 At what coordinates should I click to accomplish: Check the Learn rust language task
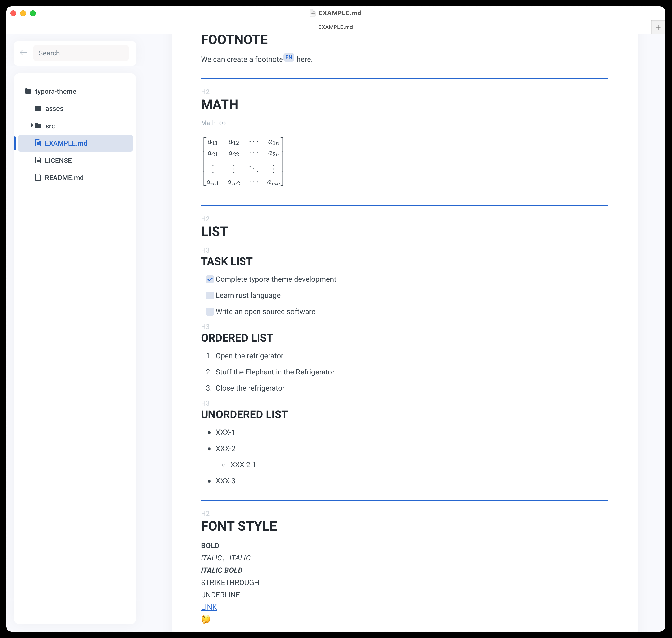tap(210, 295)
